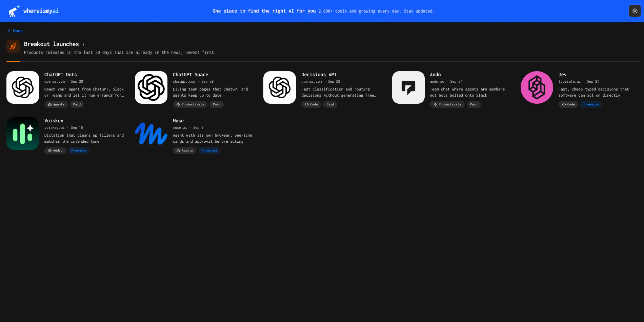The width and height of the screenshot is (644, 322).
Task: Select the Productivity tag on Ando
Action: (x=447, y=104)
